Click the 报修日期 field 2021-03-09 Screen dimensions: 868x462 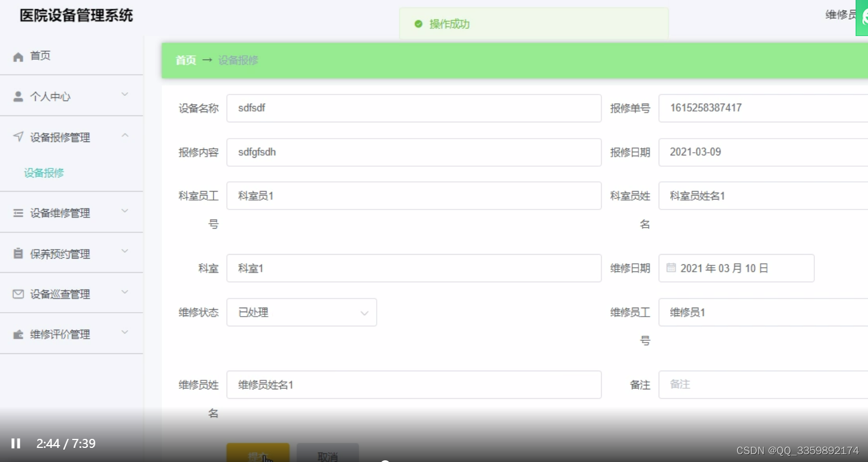click(763, 152)
